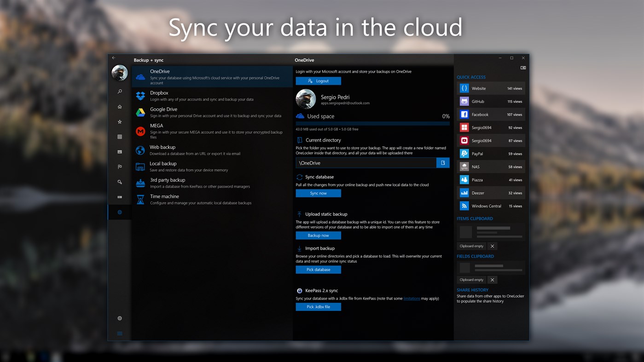
Task: Open the limitations link under KeePass sync
Action: point(412,299)
